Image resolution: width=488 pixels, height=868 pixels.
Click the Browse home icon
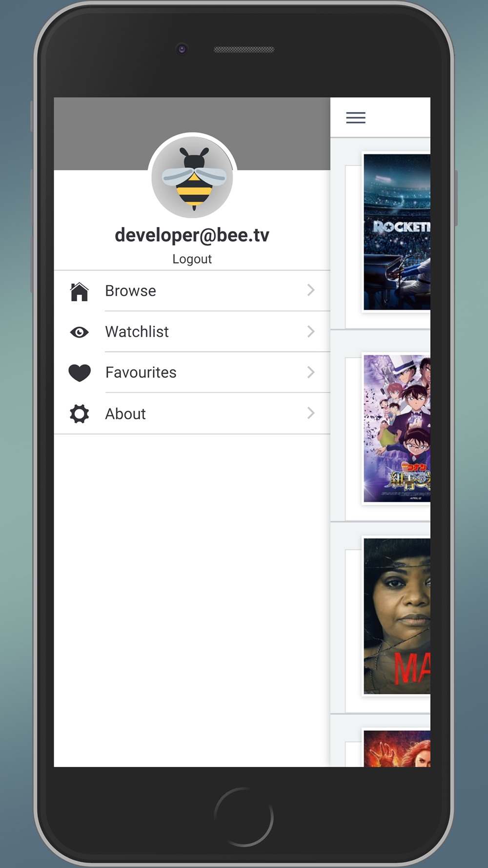[x=79, y=291]
